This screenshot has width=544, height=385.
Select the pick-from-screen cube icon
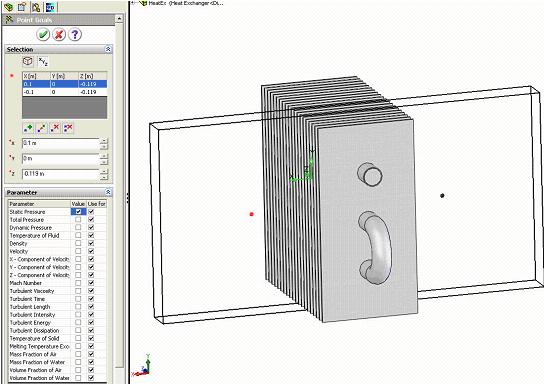click(28, 61)
